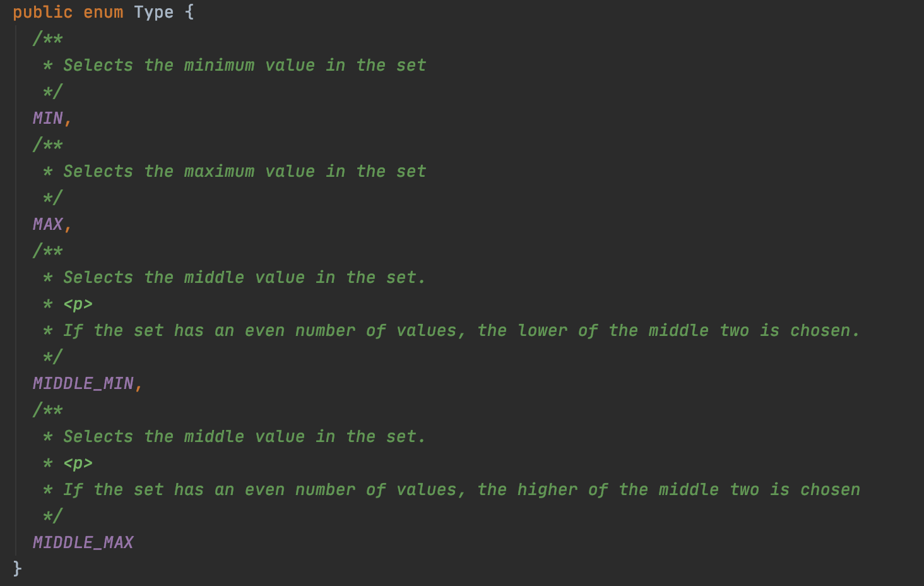Click the 'Type' enum name
The height and width of the screenshot is (586, 924).
pos(154,13)
